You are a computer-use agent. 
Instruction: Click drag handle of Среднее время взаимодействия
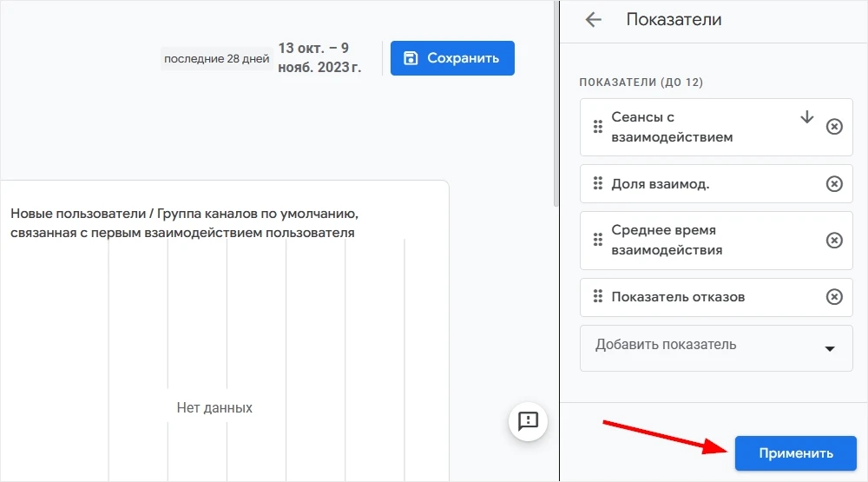pos(598,240)
